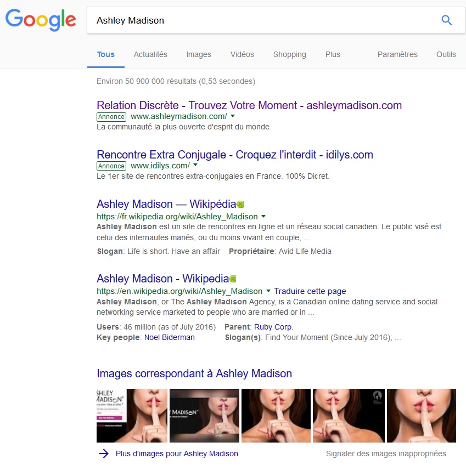Click https://en.wikipedia.org/wiki/Ashley_Madison URL
The width and height of the screenshot is (466, 476).
point(179,291)
